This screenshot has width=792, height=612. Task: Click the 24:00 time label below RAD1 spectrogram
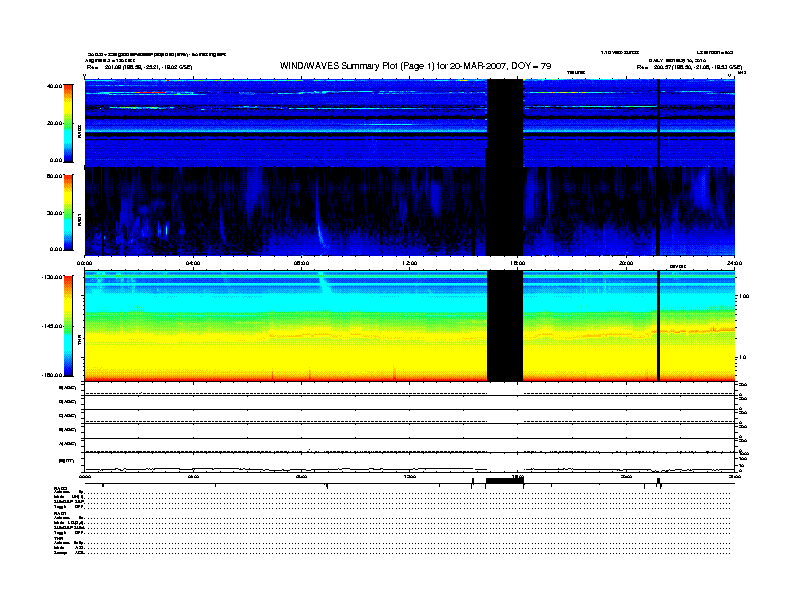734,263
